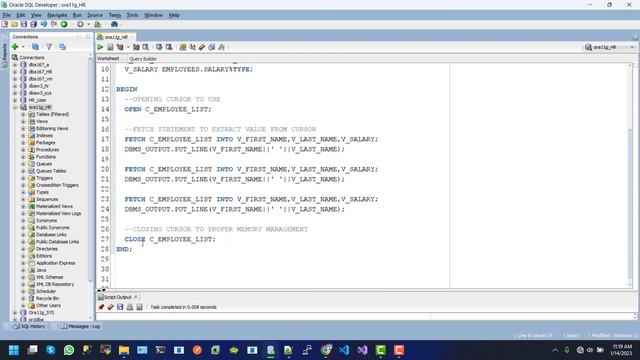Click the Save All icon in main toolbar
The width and height of the screenshot is (640, 360).
coord(33,24)
